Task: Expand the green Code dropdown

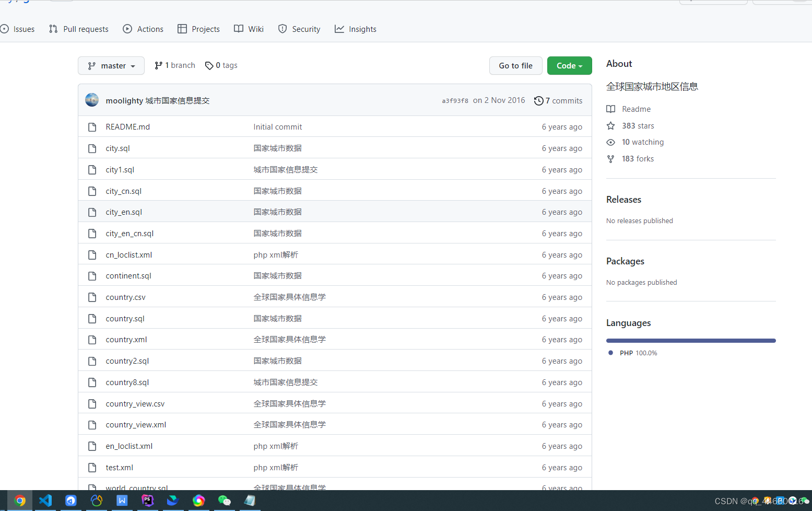Action: (569, 66)
